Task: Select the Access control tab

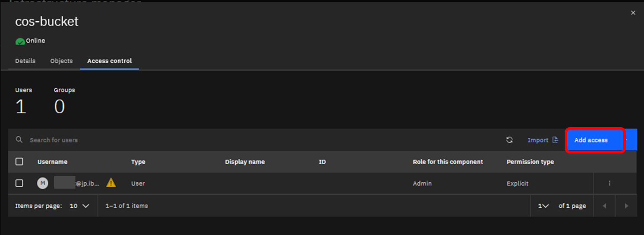Action: (110, 61)
